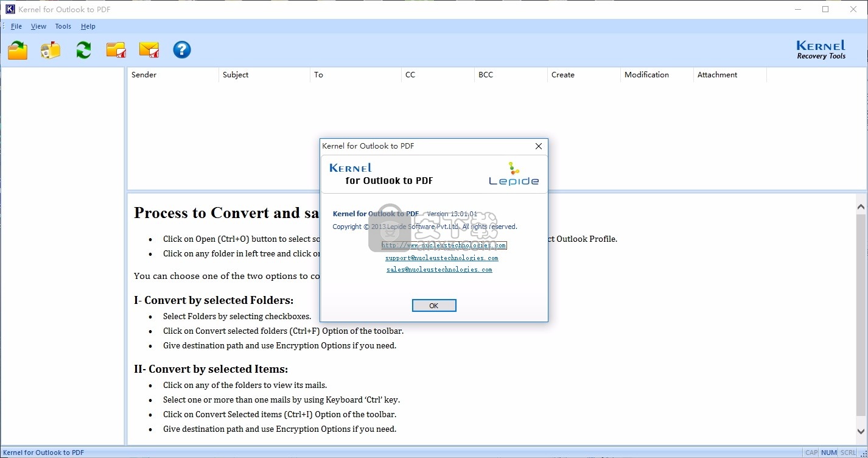
Task: Click the Lepide logo in the dialog
Action: coord(514,174)
